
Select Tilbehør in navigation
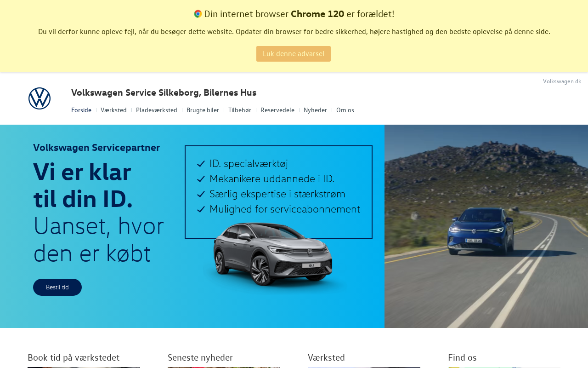(240, 110)
